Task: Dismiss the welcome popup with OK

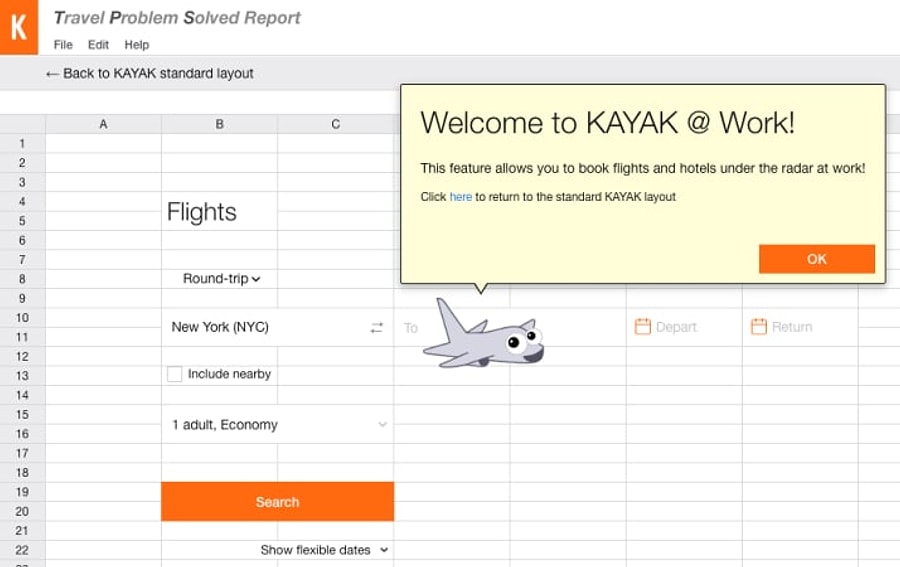Action: pyautogui.click(x=817, y=259)
